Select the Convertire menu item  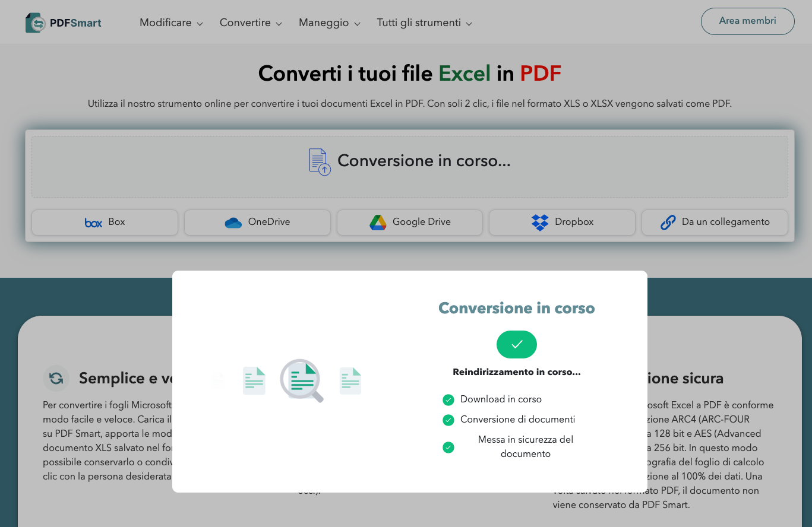(245, 23)
